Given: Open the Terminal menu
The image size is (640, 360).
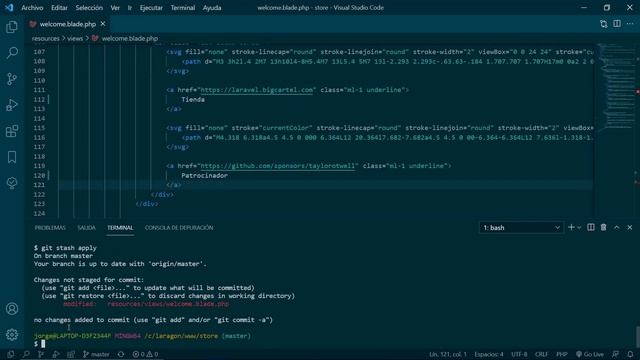Looking at the screenshot, I should click(x=182, y=8).
